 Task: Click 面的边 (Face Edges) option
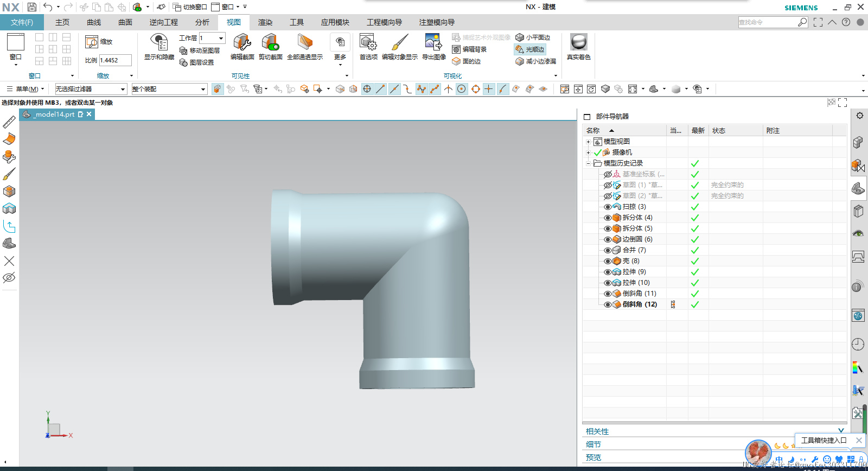tap(467, 61)
